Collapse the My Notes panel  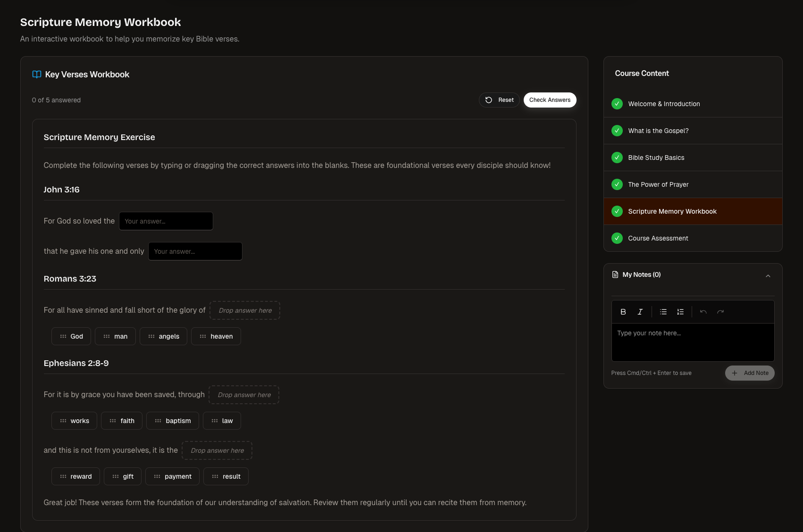(768, 276)
